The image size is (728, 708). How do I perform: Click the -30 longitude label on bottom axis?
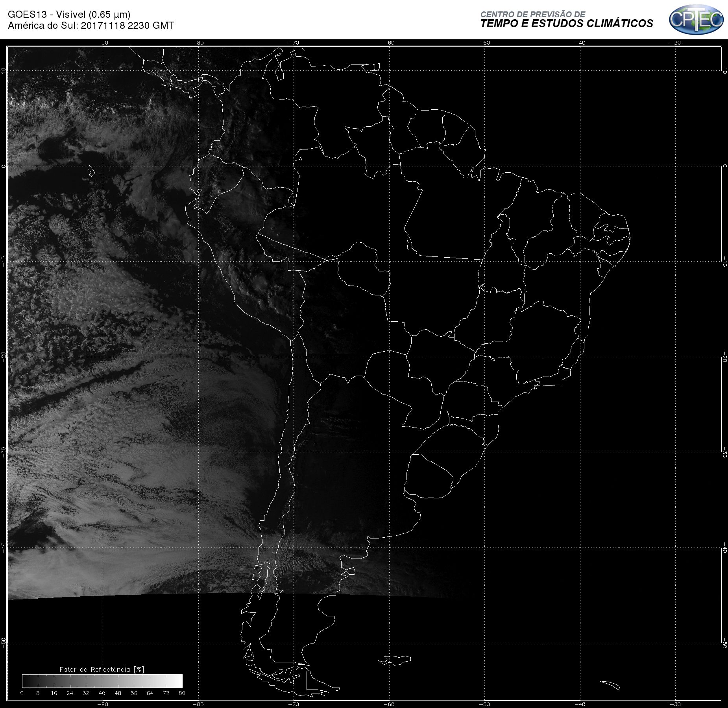click(675, 704)
